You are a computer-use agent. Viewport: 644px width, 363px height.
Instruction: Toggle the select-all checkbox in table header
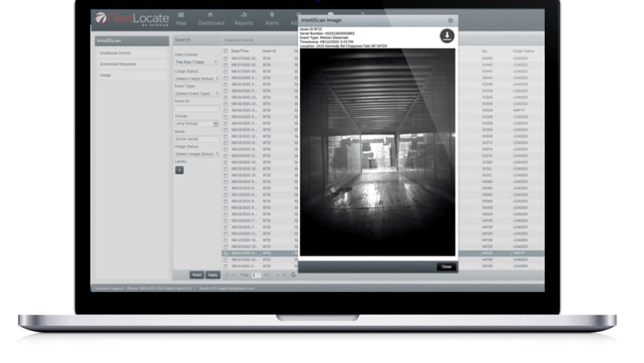pyautogui.click(x=226, y=51)
